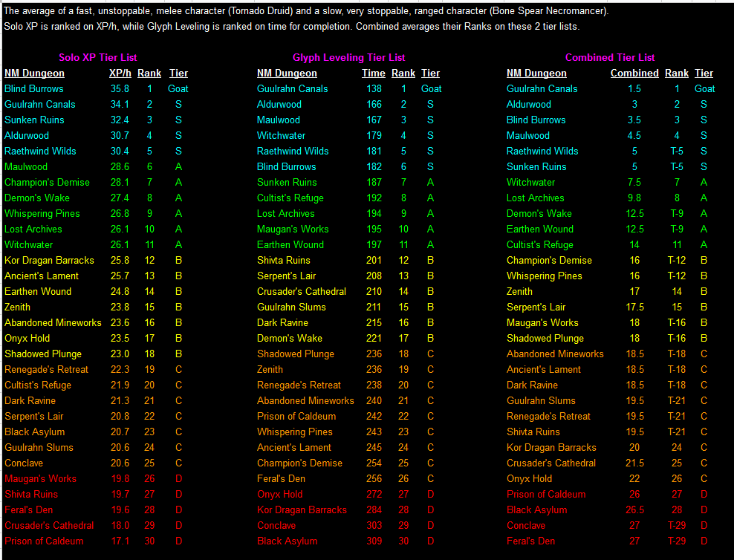Image resolution: width=734 pixels, height=560 pixels.
Task: Click Cultist's Refuge in Glyph Leveling list
Action: click(x=290, y=198)
